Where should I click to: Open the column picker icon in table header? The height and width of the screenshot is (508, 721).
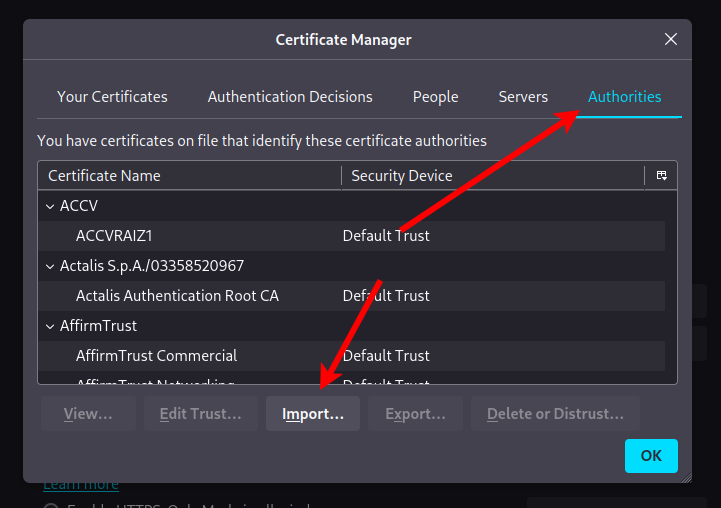pyautogui.click(x=661, y=176)
